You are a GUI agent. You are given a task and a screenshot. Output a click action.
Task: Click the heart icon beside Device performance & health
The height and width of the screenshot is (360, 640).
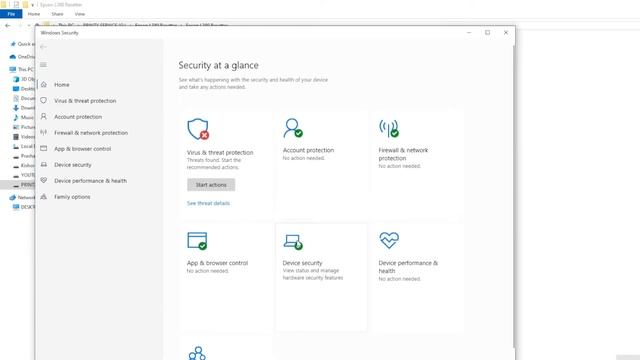coord(44,180)
